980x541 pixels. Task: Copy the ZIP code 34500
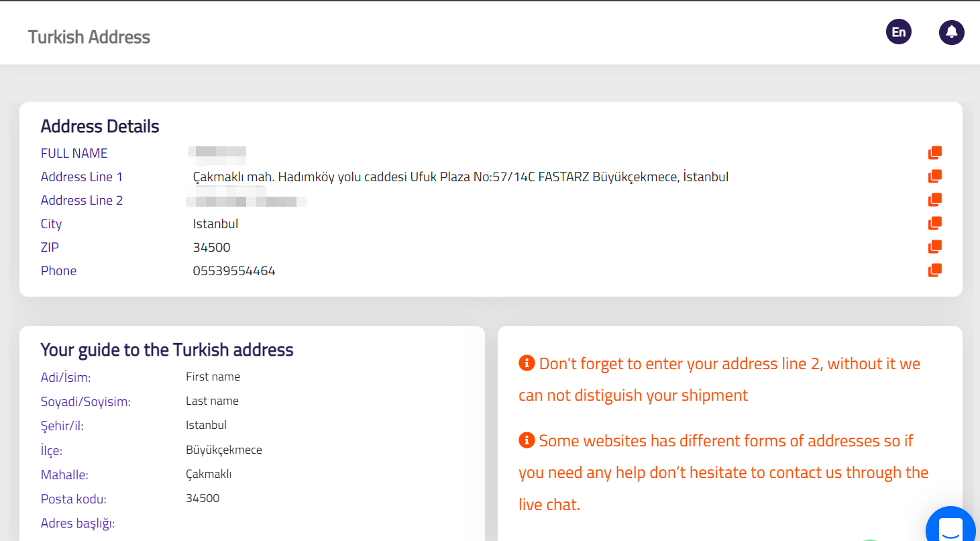935,247
